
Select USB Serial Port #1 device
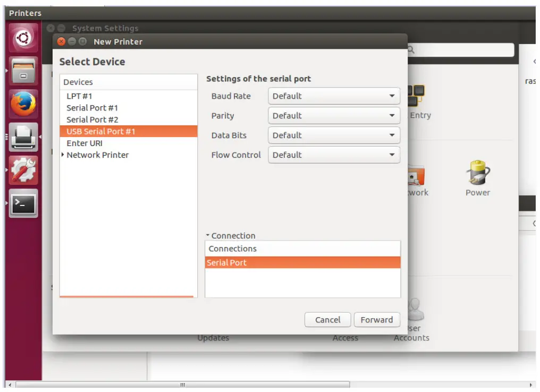coord(129,132)
